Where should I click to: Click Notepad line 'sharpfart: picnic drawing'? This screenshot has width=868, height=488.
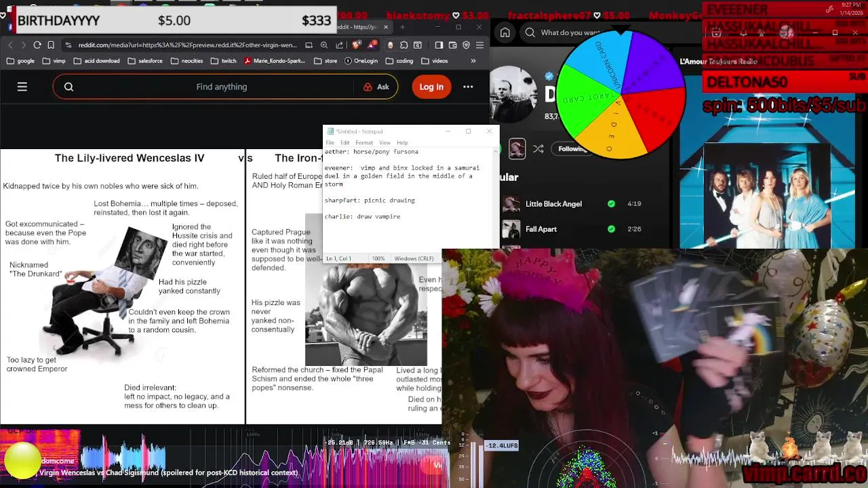(370, 201)
